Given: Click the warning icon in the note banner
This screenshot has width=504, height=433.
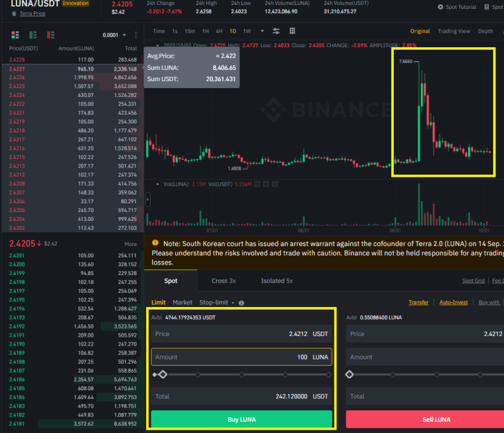Looking at the screenshot, I should pyautogui.click(x=155, y=243).
